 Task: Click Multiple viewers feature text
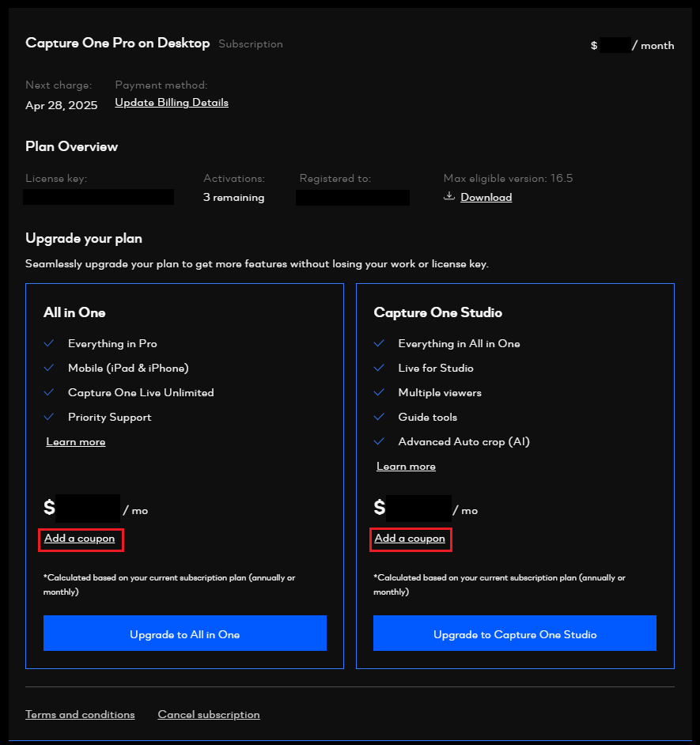[x=440, y=392]
